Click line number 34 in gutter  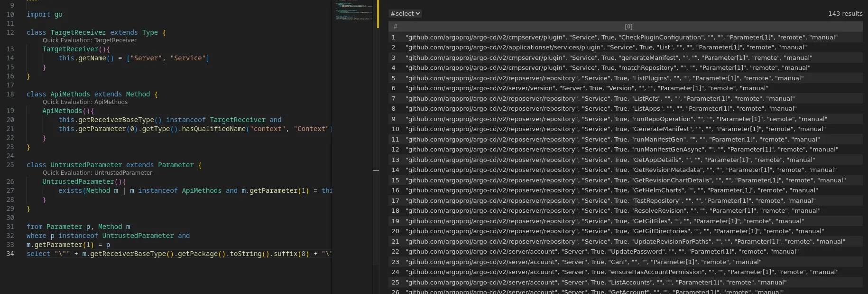10,254
